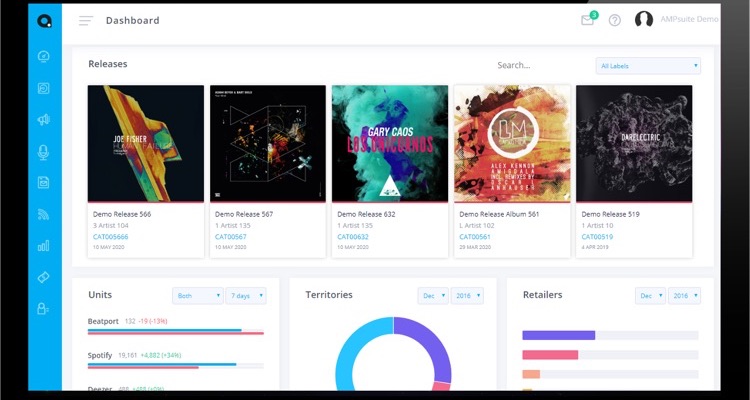Open the ticket icon in sidebar
The width and height of the screenshot is (750, 400).
coord(44,278)
